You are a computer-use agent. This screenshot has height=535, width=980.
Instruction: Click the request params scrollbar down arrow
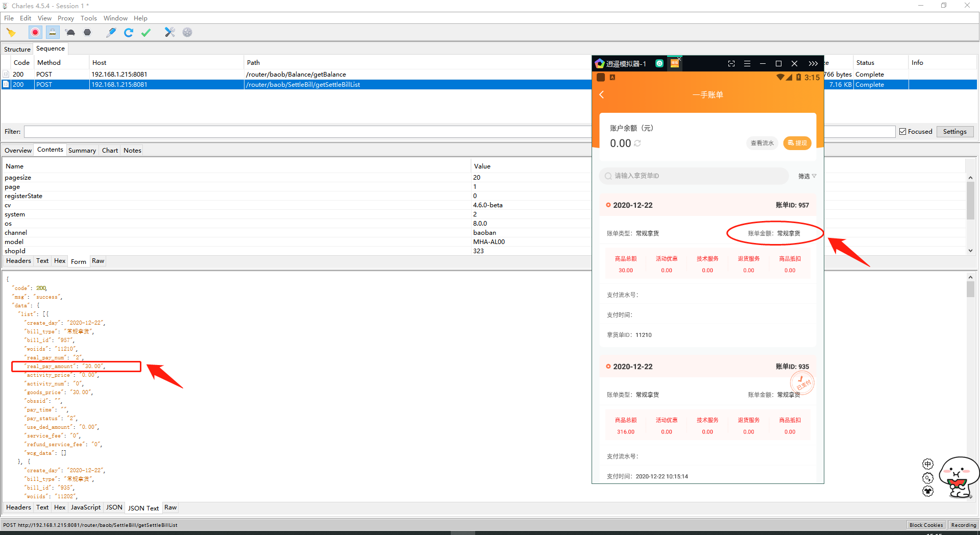pyautogui.click(x=970, y=251)
